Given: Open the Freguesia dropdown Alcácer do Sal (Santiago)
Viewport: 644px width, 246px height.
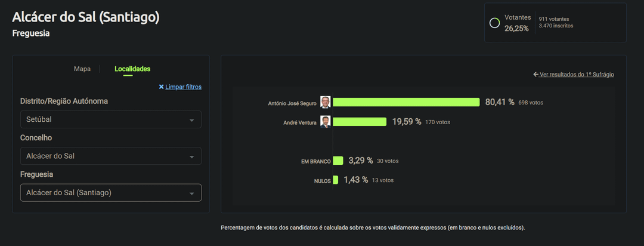Looking at the screenshot, I should (x=111, y=192).
